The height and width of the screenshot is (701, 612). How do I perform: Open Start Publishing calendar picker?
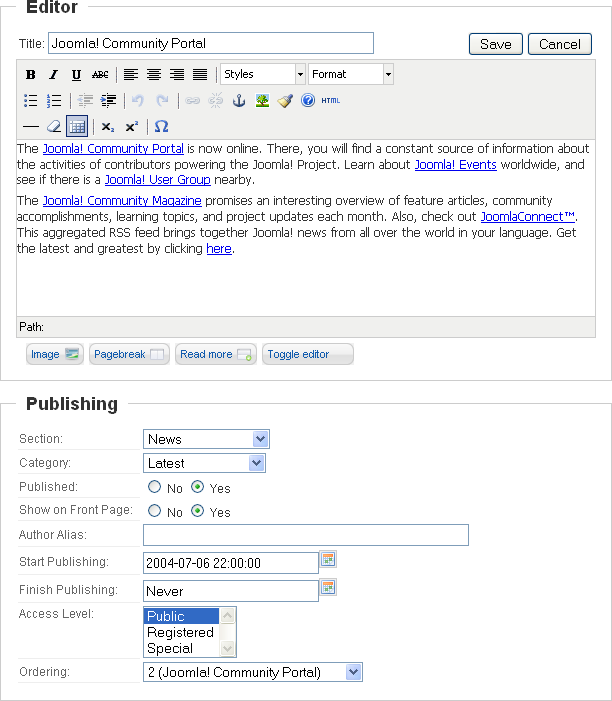coord(329,560)
